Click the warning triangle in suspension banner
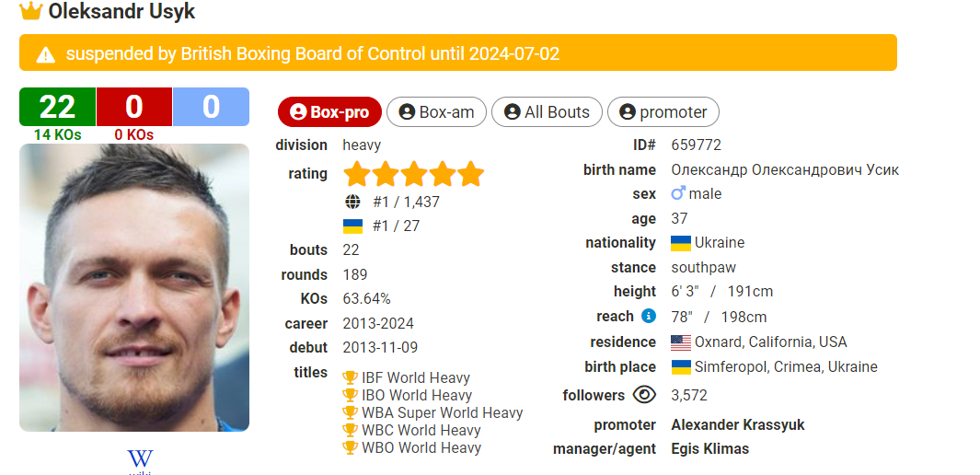This screenshot has width=980, height=475. pos(46,54)
